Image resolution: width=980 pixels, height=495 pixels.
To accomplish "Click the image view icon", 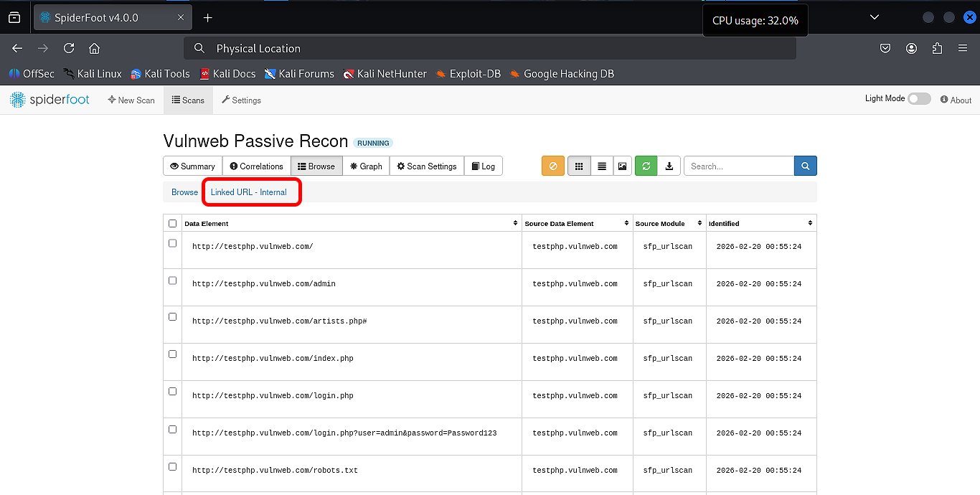I will pos(622,166).
